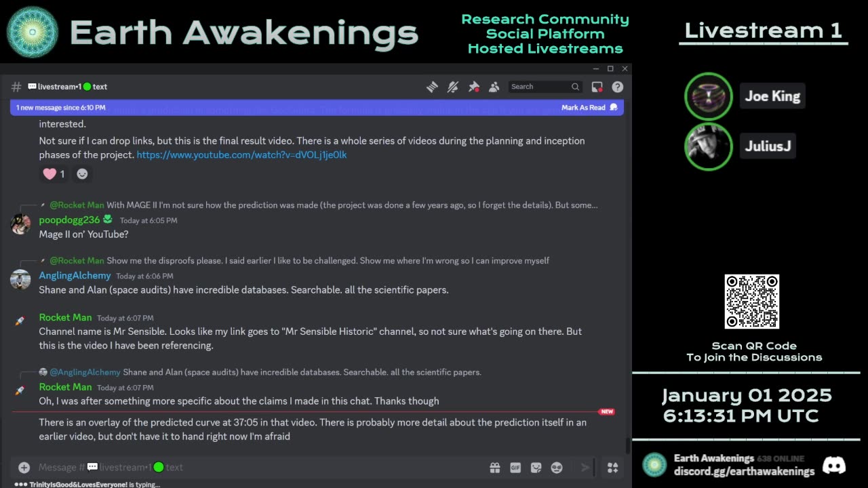Open the emoji picker icon

557,467
